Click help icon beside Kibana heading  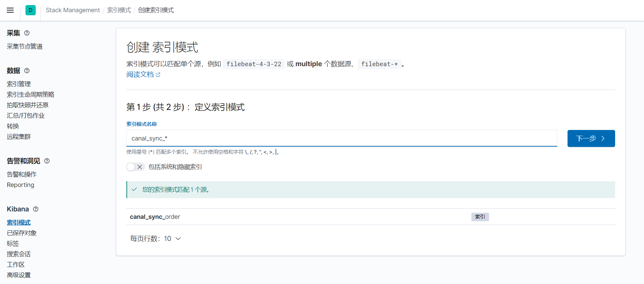point(36,209)
